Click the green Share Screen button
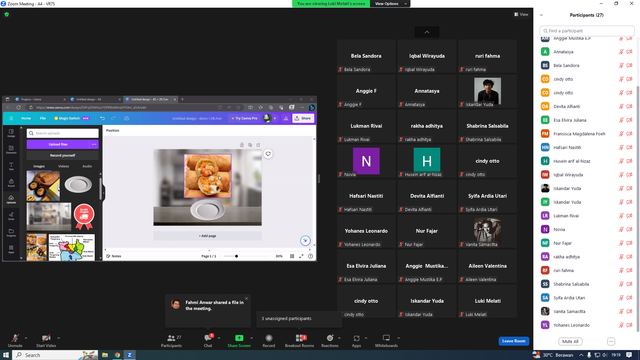Screen dimensions: 640x360 239,340
